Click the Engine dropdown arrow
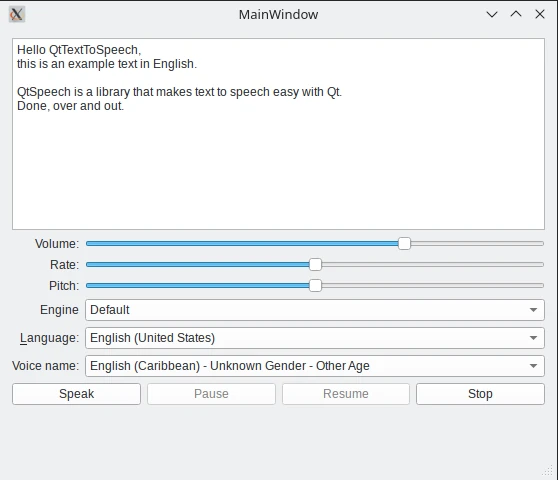 pyautogui.click(x=533, y=310)
